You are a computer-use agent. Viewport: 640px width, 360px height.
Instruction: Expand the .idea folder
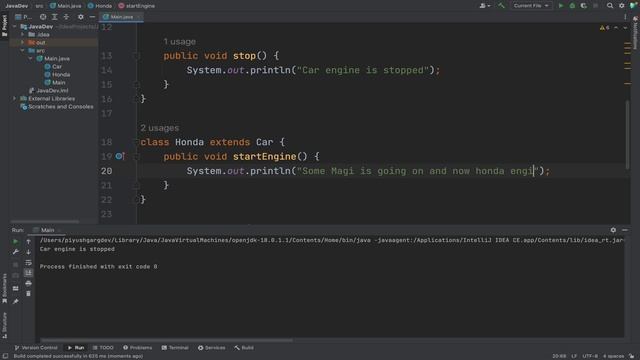tap(22, 35)
